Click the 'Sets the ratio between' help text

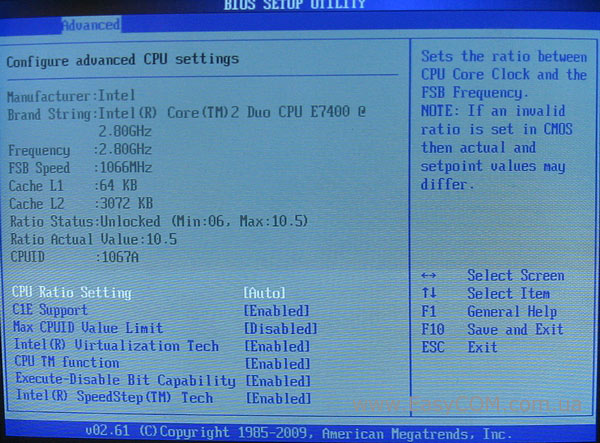coord(504,57)
